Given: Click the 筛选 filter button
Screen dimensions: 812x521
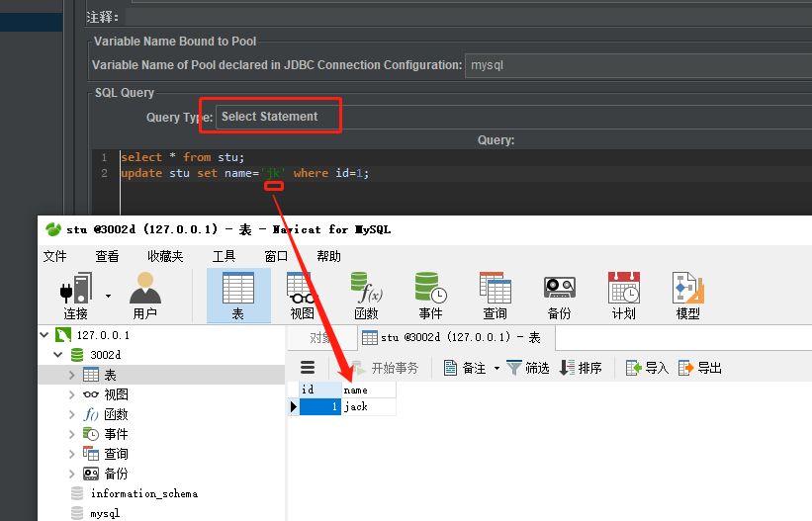Looking at the screenshot, I should point(527,368).
